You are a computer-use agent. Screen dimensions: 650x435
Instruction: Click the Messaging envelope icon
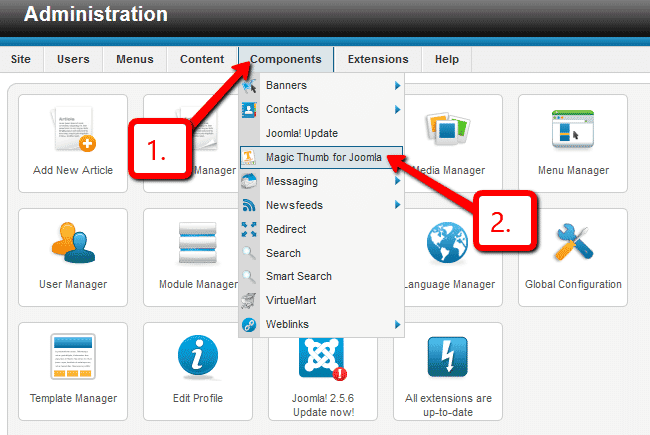click(x=249, y=181)
